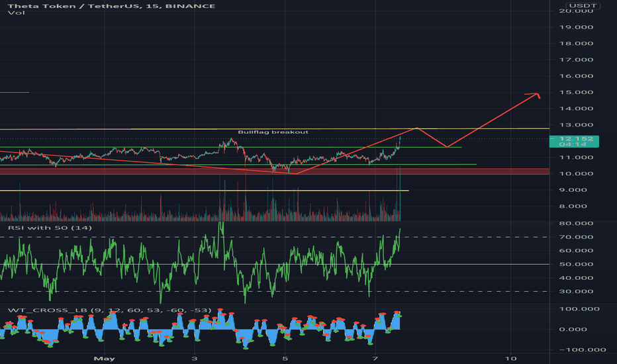Image resolution: width=617 pixels, height=364 pixels.
Task: Click the WaveTrend -100.000 scale label
Action: click(x=583, y=350)
